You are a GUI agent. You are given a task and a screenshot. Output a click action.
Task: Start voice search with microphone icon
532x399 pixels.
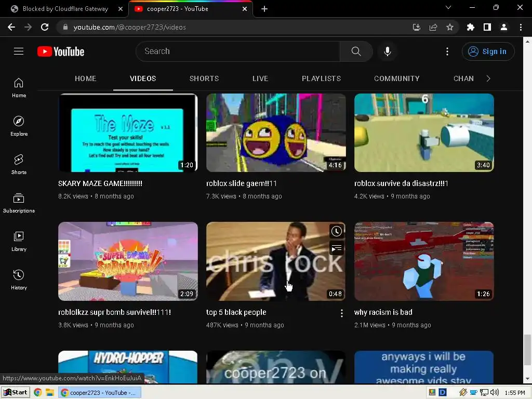tap(388, 51)
